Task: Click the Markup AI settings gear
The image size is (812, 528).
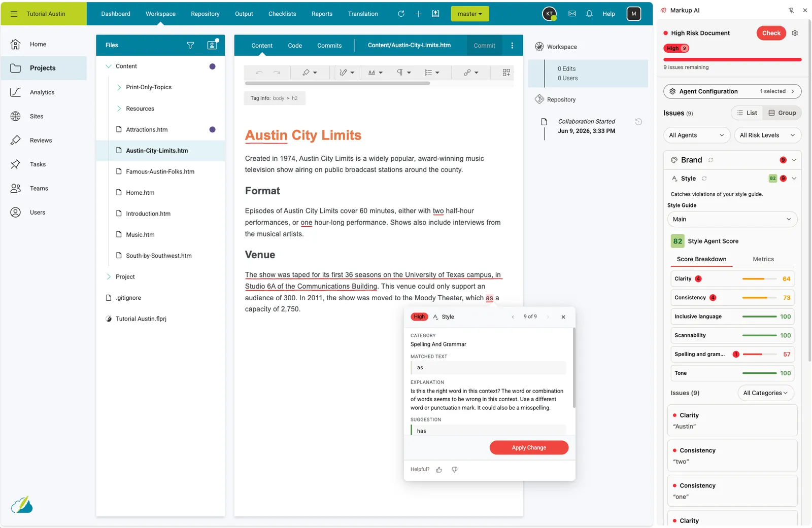Action: click(x=795, y=33)
